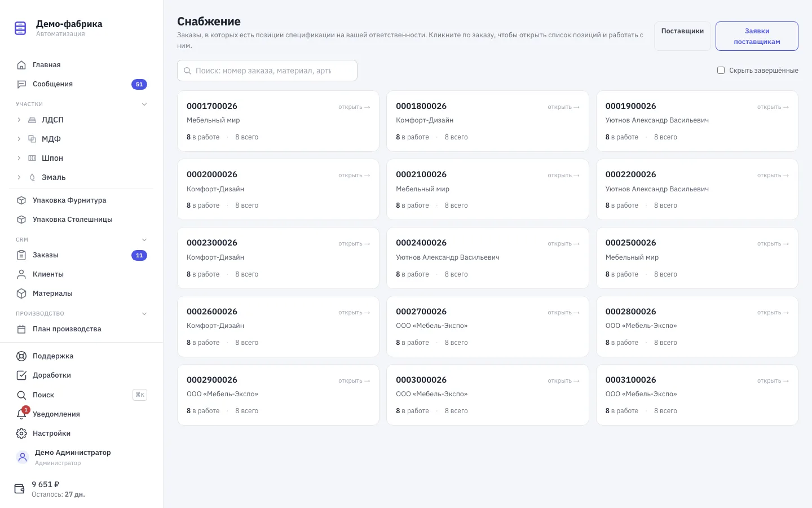The image size is (812, 508).
Task: Toggle the Скрыть завершённые checkbox
Action: (721, 71)
